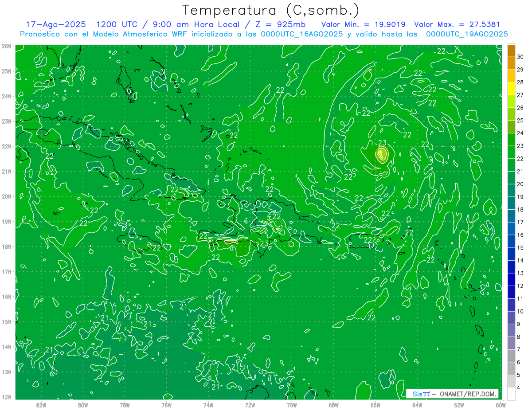The width and height of the screenshot is (532, 411).
Task: Click the "Z = 925mb" level text
Action: tap(281, 24)
